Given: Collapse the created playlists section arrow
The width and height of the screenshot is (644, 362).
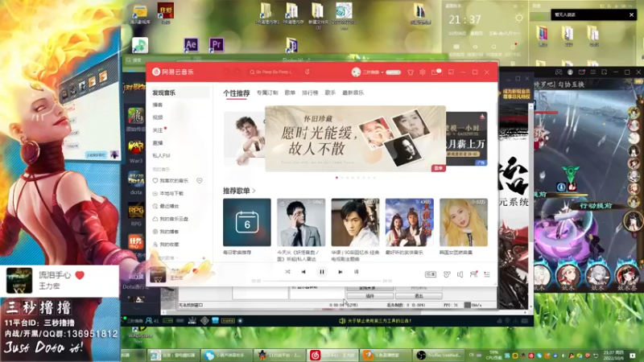Looking at the screenshot, I should click(x=178, y=258).
